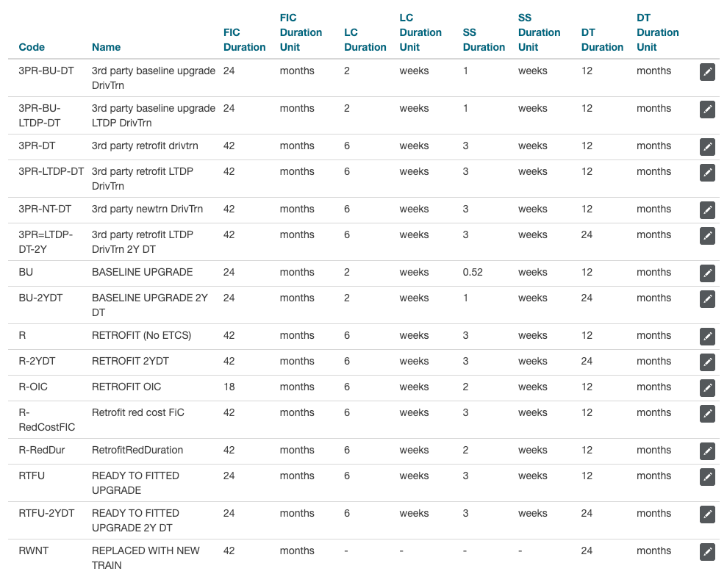Edit the 3PR=LTDP-DT-2Y row
The width and height of the screenshot is (727, 588).
707,236
